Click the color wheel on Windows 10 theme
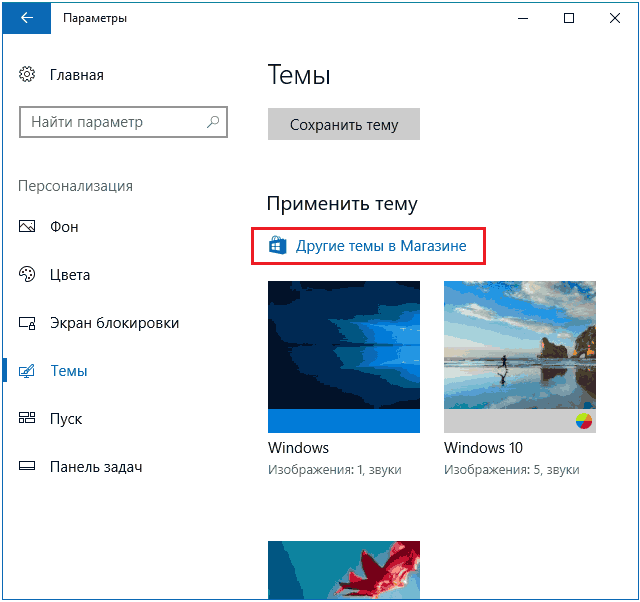Image resolution: width=640 pixels, height=602 pixels. 584,421
